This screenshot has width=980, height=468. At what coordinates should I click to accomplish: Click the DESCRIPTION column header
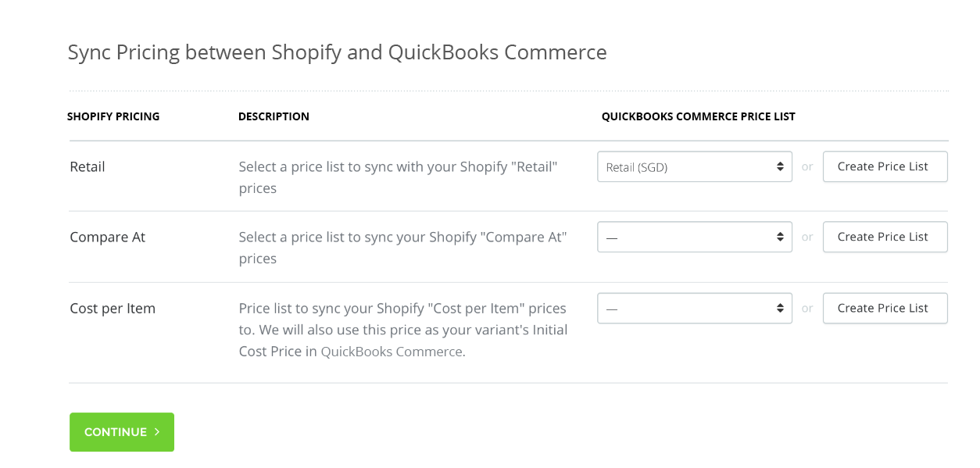pyautogui.click(x=274, y=116)
